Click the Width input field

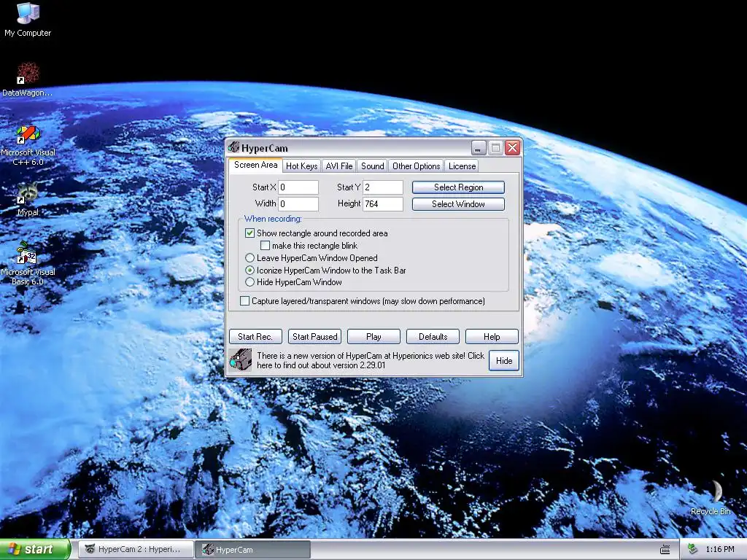pos(298,204)
